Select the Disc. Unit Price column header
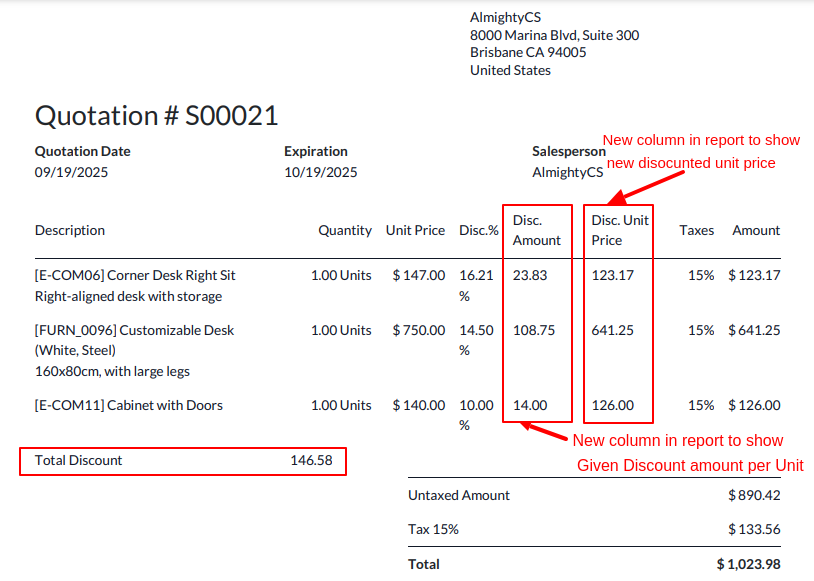The image size is (814, 581). point(619,230)
